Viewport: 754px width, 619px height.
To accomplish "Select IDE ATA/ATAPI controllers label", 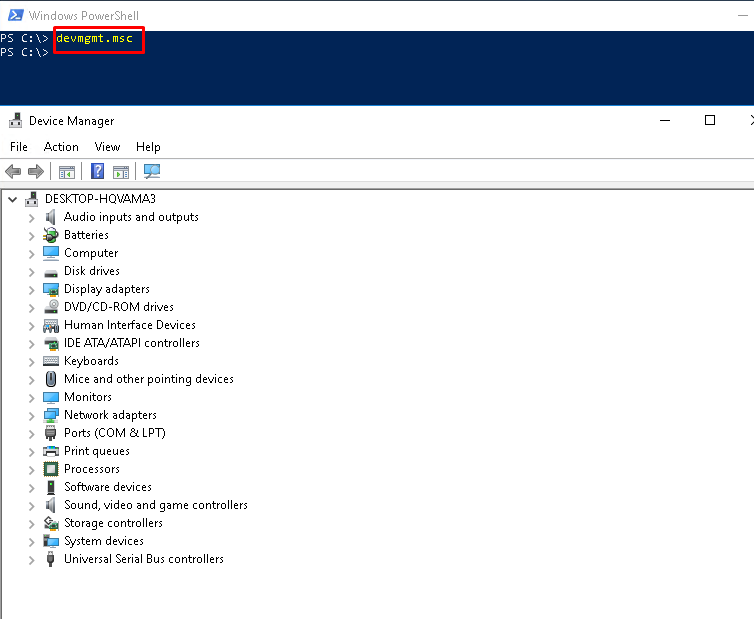I will coord(132,343).
